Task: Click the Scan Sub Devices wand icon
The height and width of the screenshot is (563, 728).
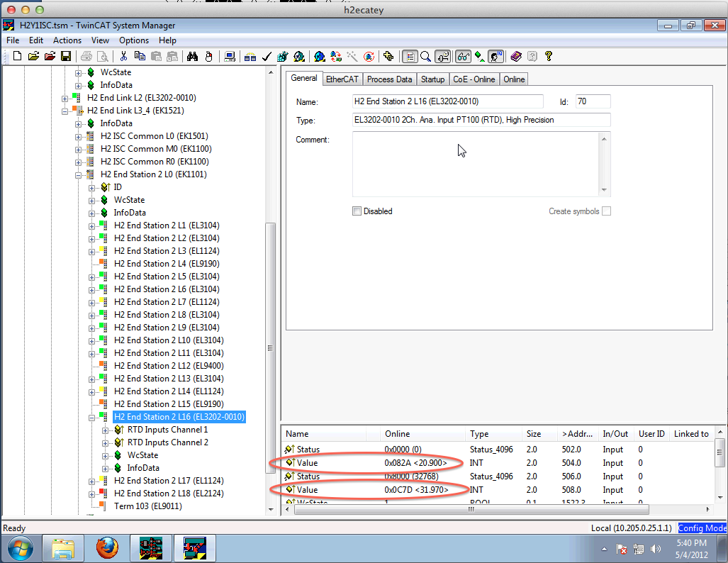Action: (x=352, y=56)
